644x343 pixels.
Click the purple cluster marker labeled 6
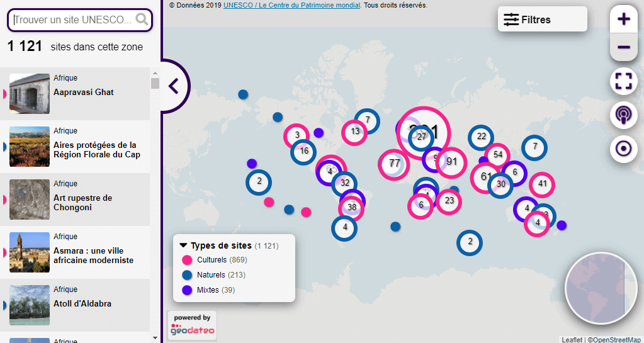click(x=514, y=173)
